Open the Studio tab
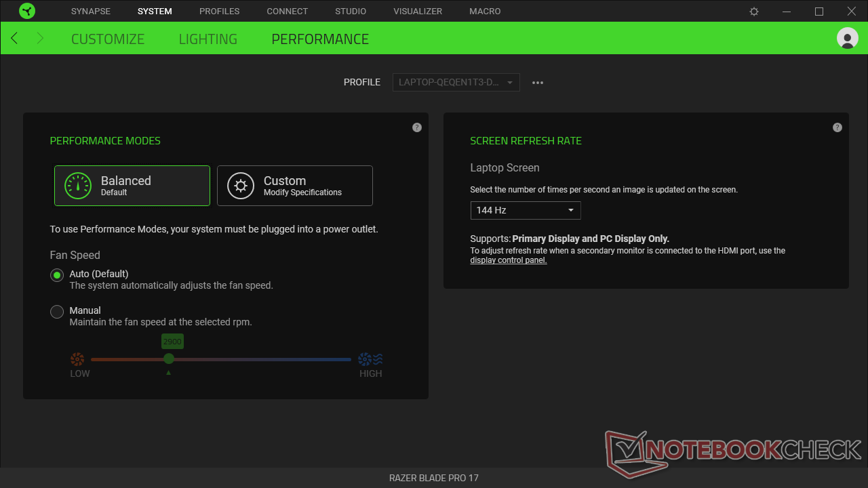The image size is (868, 488). click(351, 12)
